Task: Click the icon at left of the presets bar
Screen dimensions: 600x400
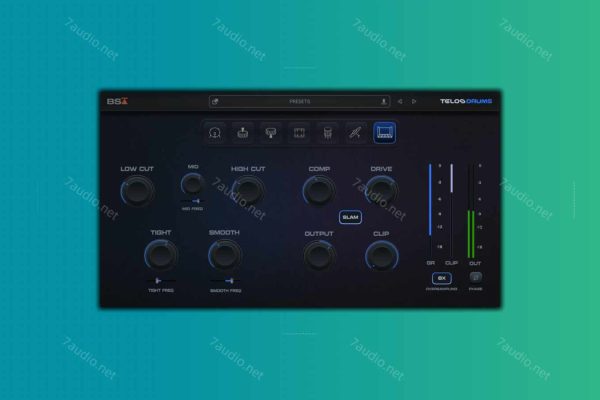Action: 215,101
